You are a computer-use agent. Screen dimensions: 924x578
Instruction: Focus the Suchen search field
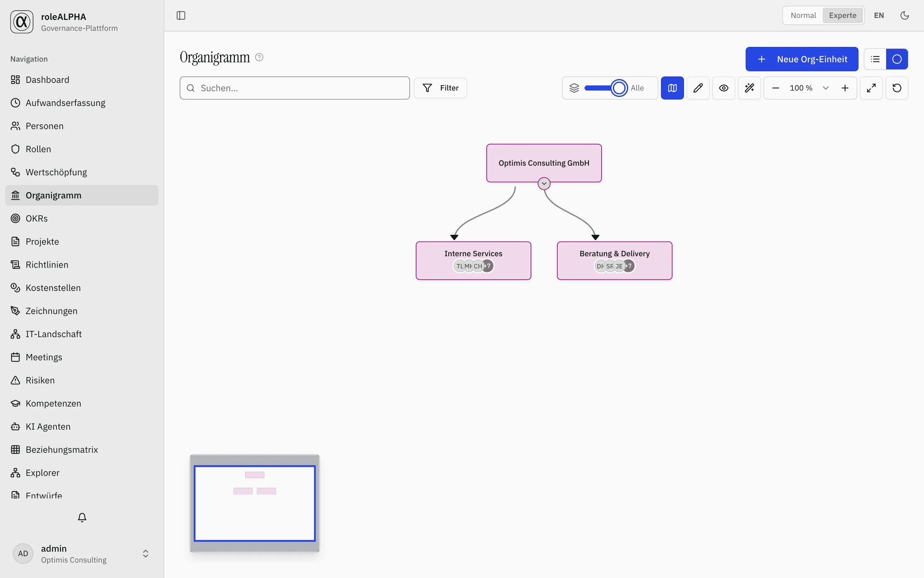pyautogui.click(x=295, y=88)
